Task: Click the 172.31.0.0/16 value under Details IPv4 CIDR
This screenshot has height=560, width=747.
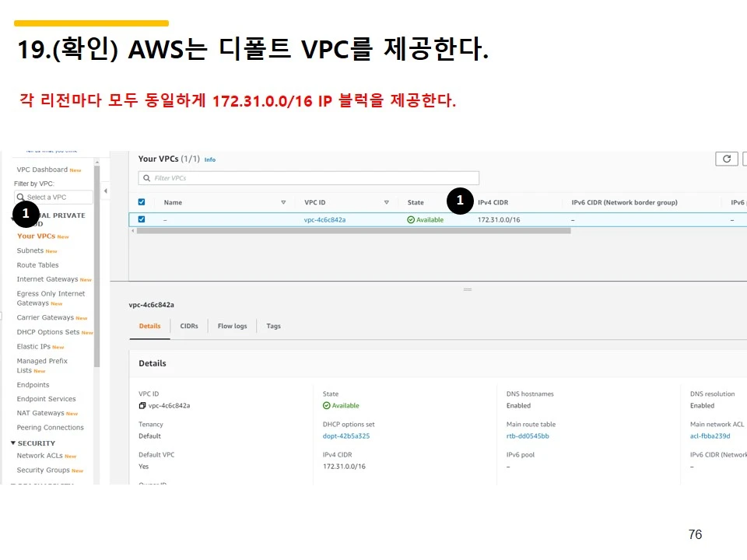Action: point(344,466)
